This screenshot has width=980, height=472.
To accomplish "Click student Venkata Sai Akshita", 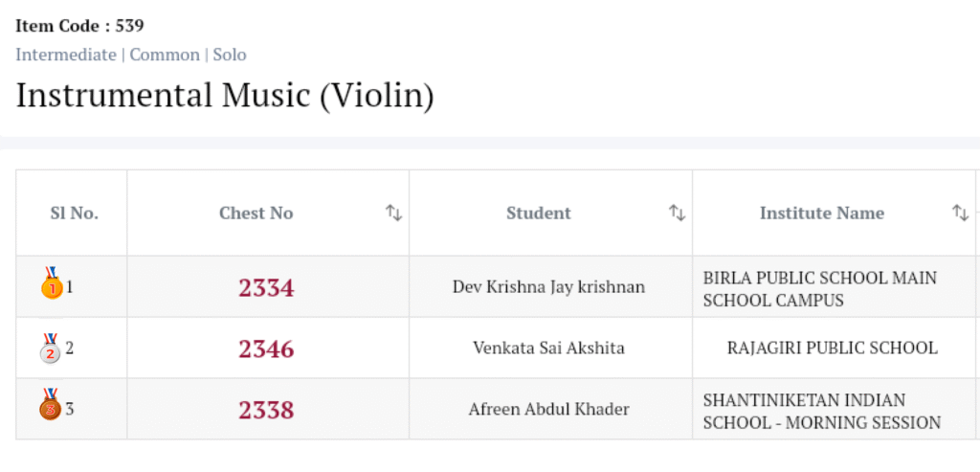I will click(548, 348).
